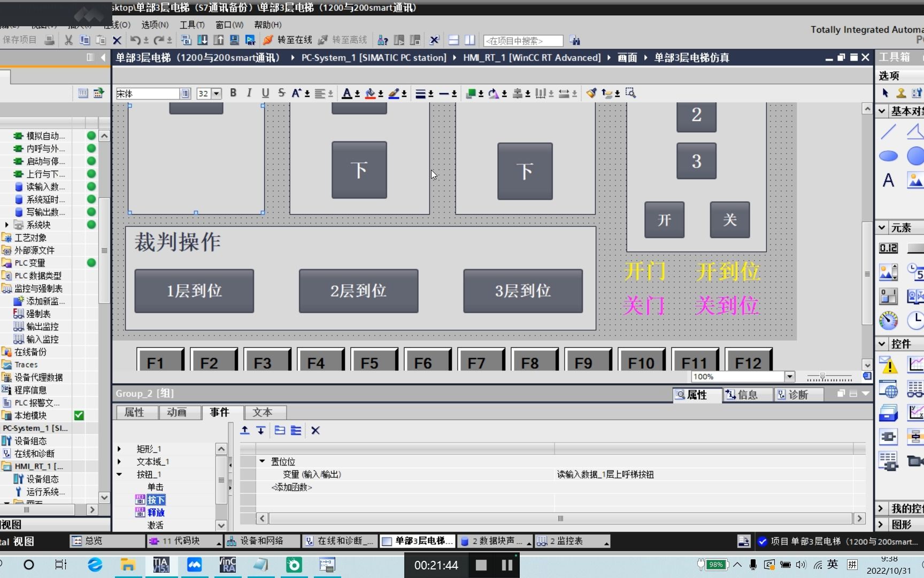Select the 2层到位 button on canvas
This screenshot has height=578, width=924.
pyautogui.click(x=358, y=291)
